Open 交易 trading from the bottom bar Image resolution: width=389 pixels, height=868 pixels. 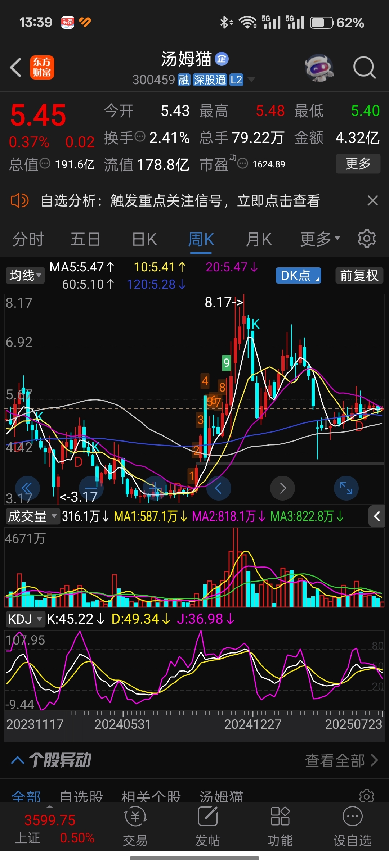click(x=135, y=827)
